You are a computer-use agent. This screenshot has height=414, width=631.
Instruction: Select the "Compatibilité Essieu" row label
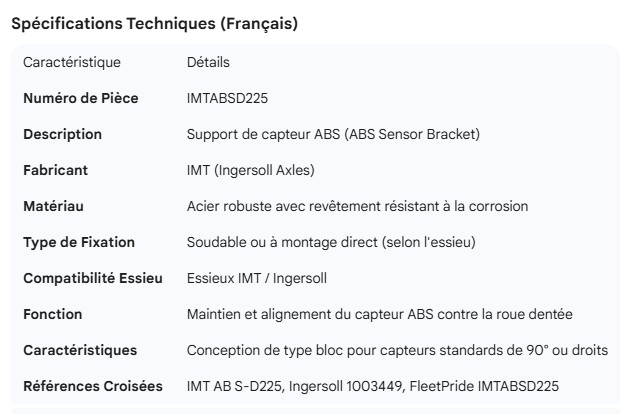click(93, 278)
